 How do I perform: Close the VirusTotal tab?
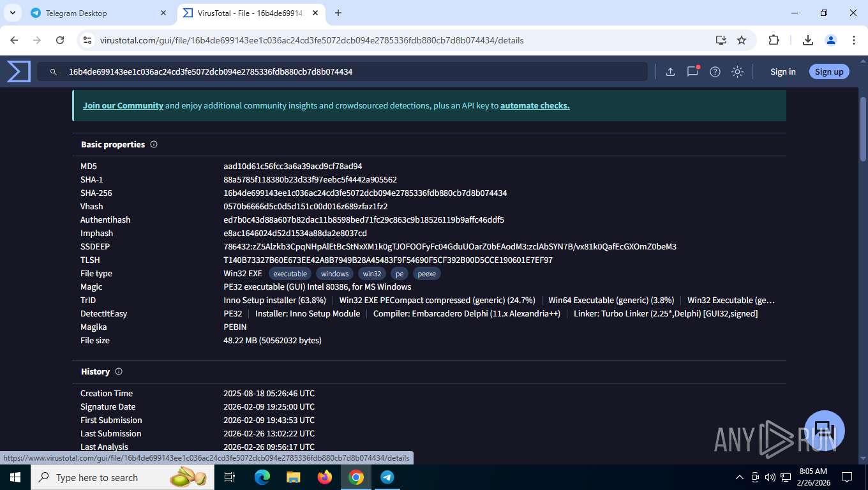pyautogui.click(x=315, y=13)
